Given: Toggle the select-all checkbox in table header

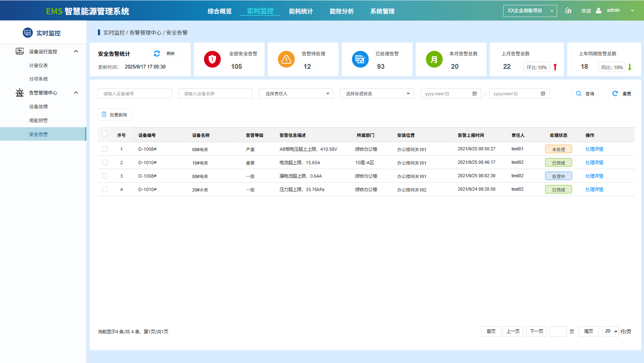Looking at the screenshot, I should [105, 134].
